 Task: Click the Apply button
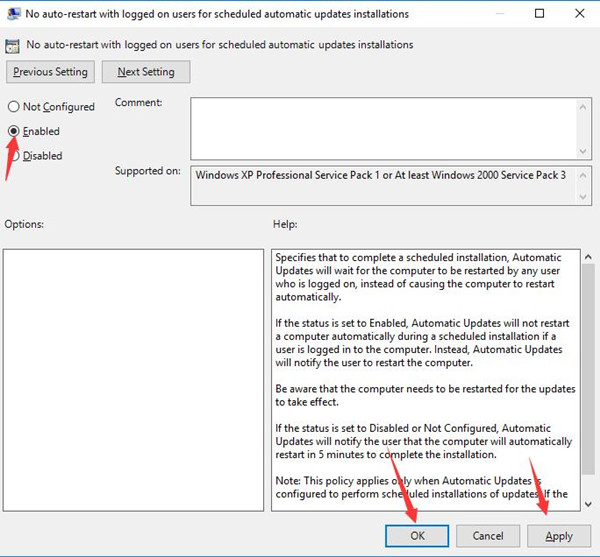coord(559,536)
